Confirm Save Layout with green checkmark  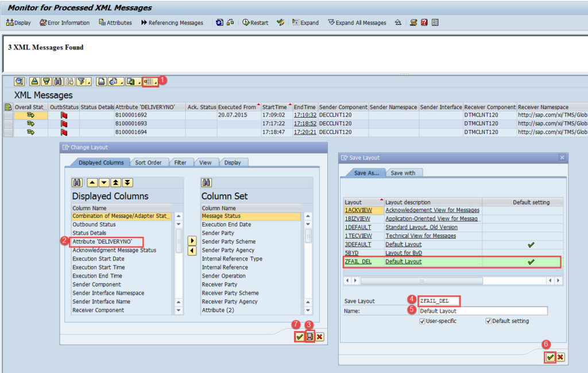click(x=550, y=357)
